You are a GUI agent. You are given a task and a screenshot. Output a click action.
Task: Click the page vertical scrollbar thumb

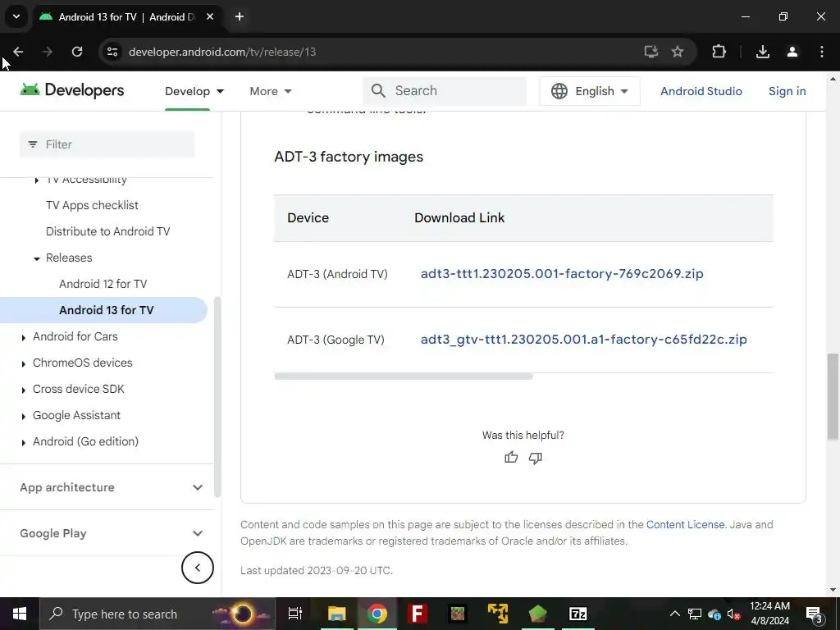coord(833,396)
